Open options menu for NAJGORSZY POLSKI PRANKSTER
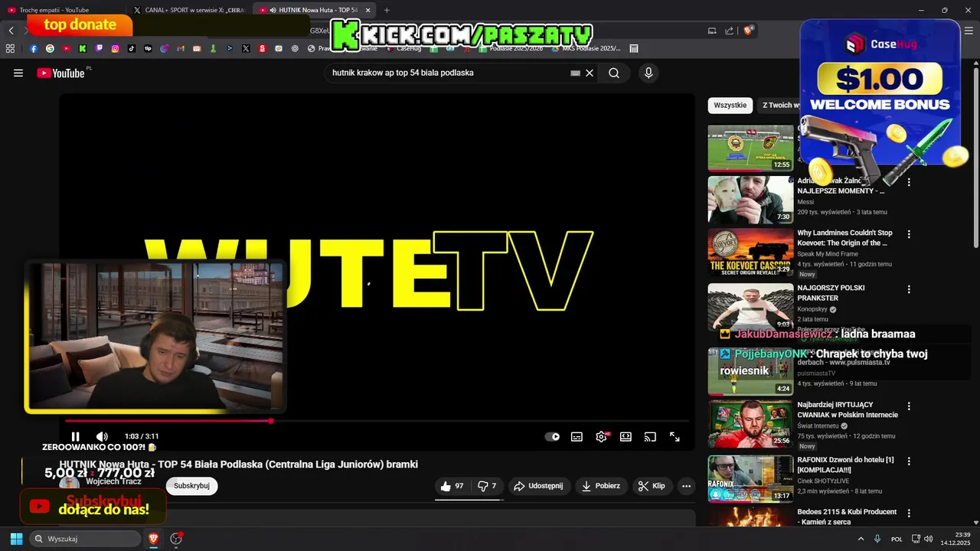The width and height of the screenshot is (980, 551). click(909, 289)
